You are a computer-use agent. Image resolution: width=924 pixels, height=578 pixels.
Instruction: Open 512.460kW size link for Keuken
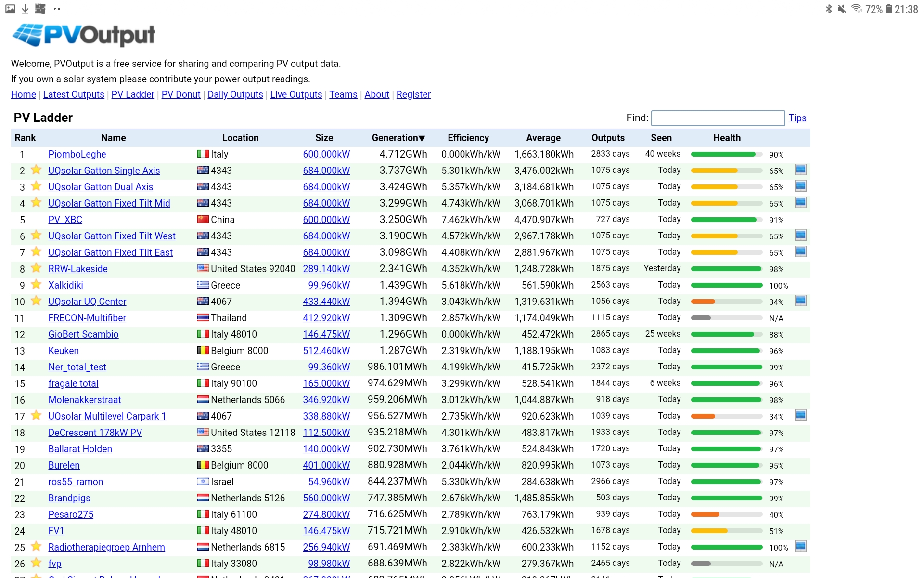(326, 351)
